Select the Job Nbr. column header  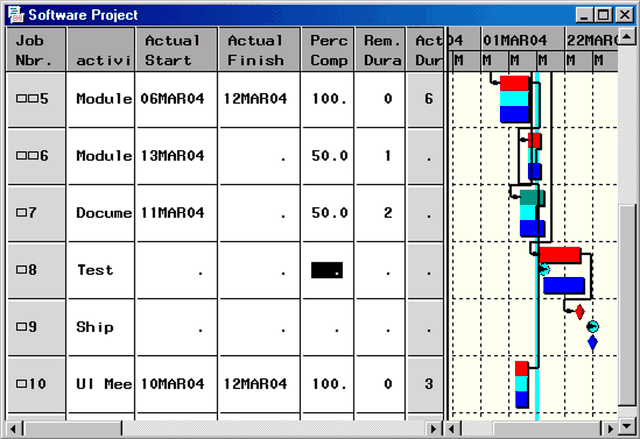tap(37, 50)
